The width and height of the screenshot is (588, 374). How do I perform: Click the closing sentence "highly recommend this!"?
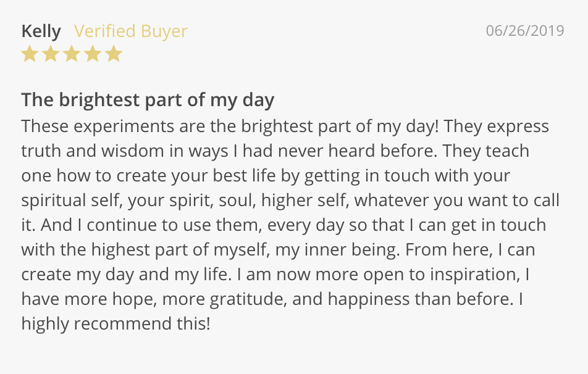tap(115, 324)
